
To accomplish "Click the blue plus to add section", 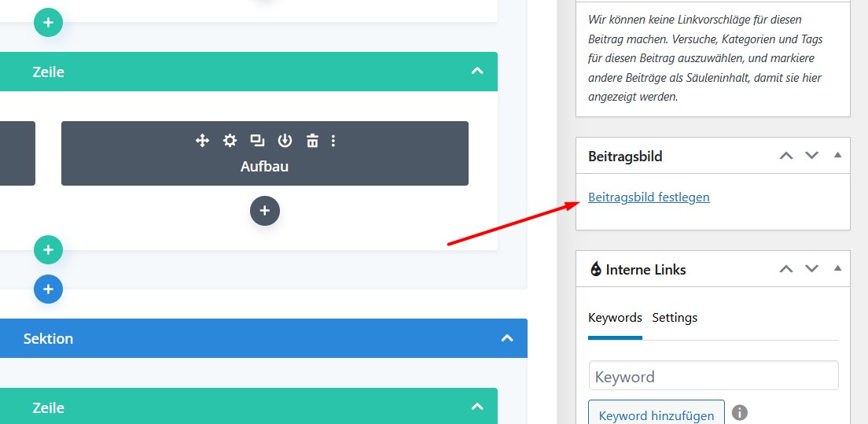I will click(x=48, y=289).
